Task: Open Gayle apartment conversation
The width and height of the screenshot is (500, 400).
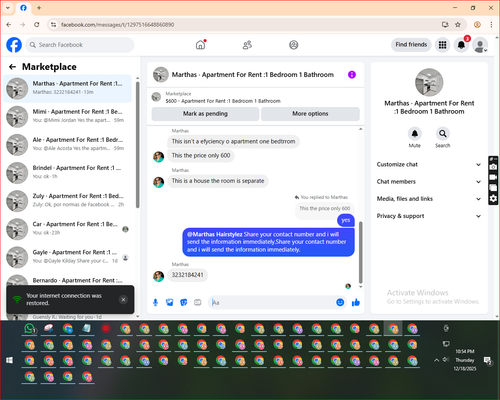Action: click(68, 257)
